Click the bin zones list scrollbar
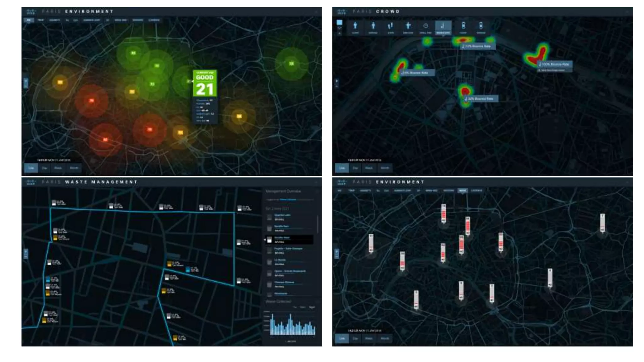This screenshot has width=644, height=362. click(x=318, y=224)
